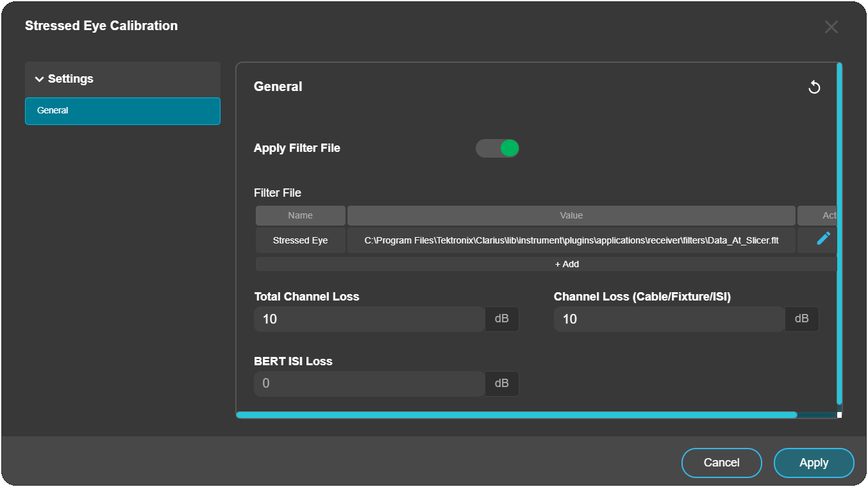This screenshot has width=868, height=487.
Task: Click the Data_At_Slicer.flt file path cell
Action: 571,241
